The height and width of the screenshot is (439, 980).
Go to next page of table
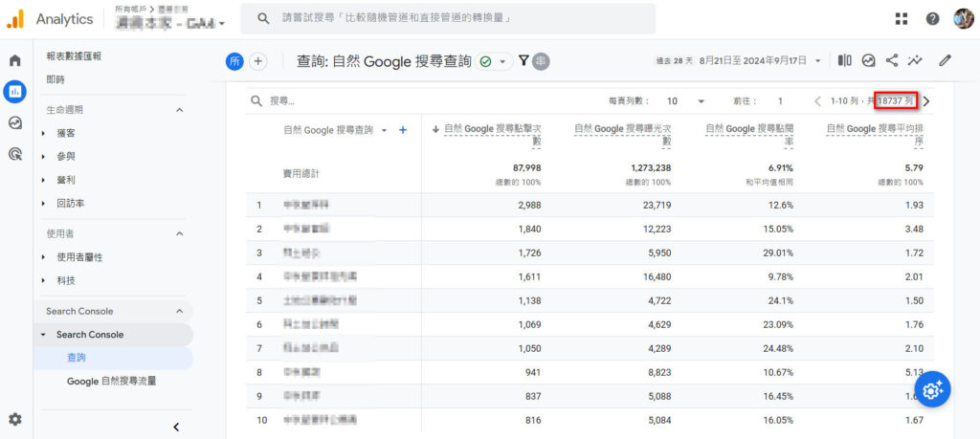pos(925,100)
